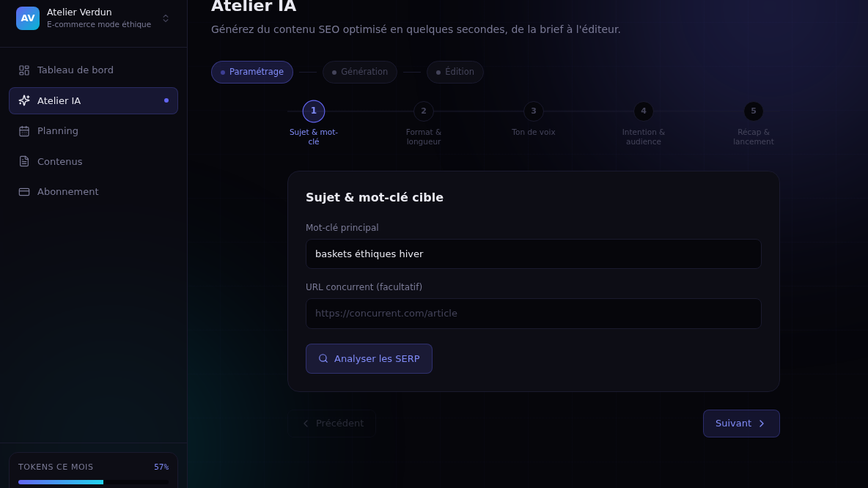Click the Planning calendar icon

click(x=23, y=131)
